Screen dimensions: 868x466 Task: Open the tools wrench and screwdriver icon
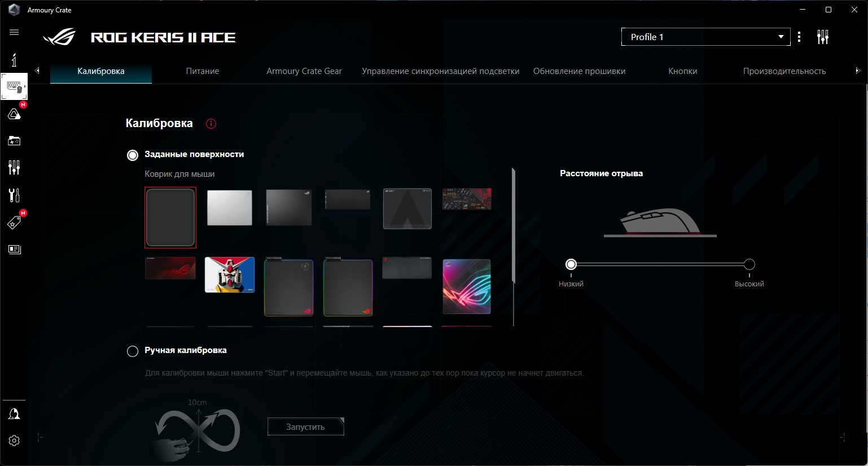pos(14,195)
